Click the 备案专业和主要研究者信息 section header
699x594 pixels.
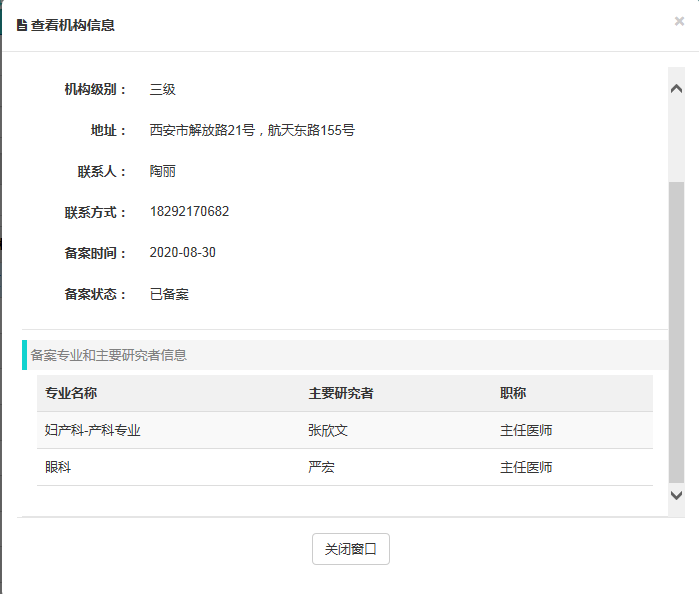click(109, 355)
